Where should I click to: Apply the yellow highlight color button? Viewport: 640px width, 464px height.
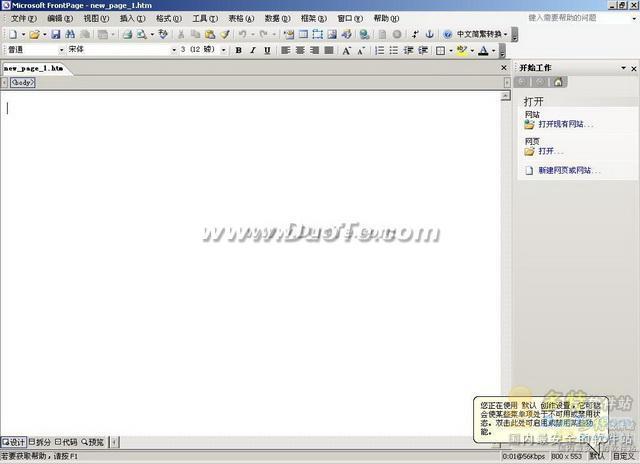pyautogui.click(x=462, y=50)
